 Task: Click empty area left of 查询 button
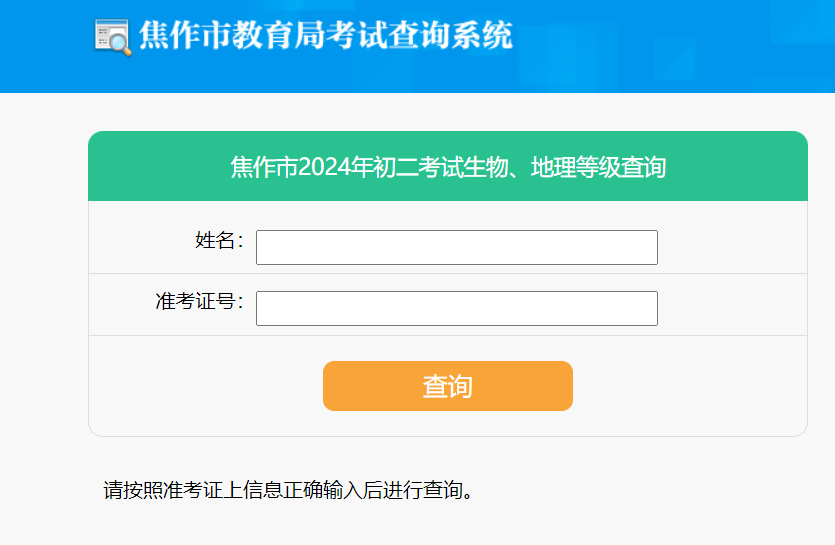click(206, 386)
